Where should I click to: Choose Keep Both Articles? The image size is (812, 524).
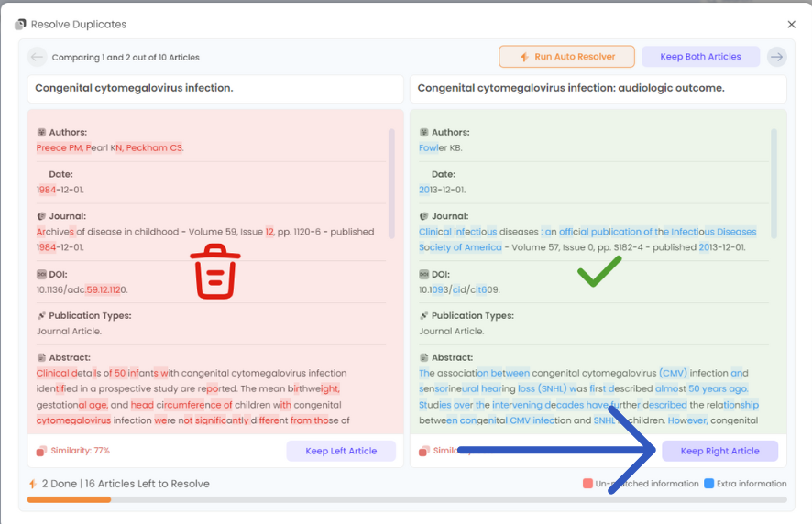700,57
